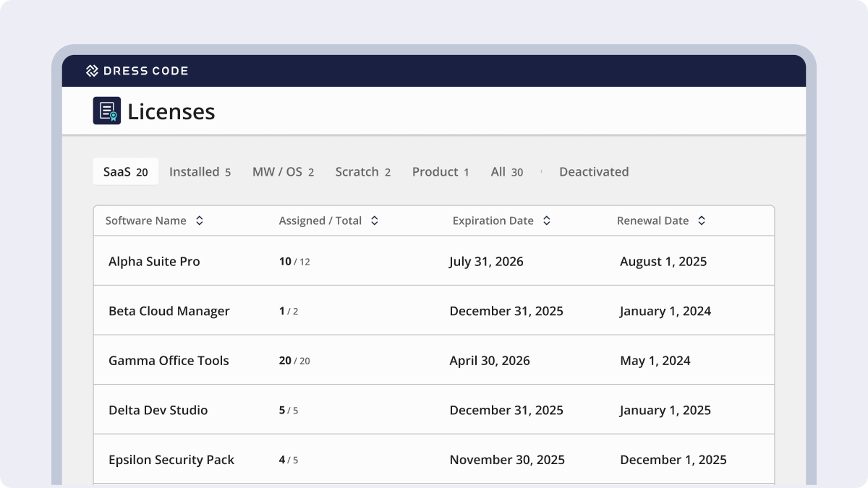Sort by Software Name column arrows
868x488 pixels.
click(x=200, y=221)
